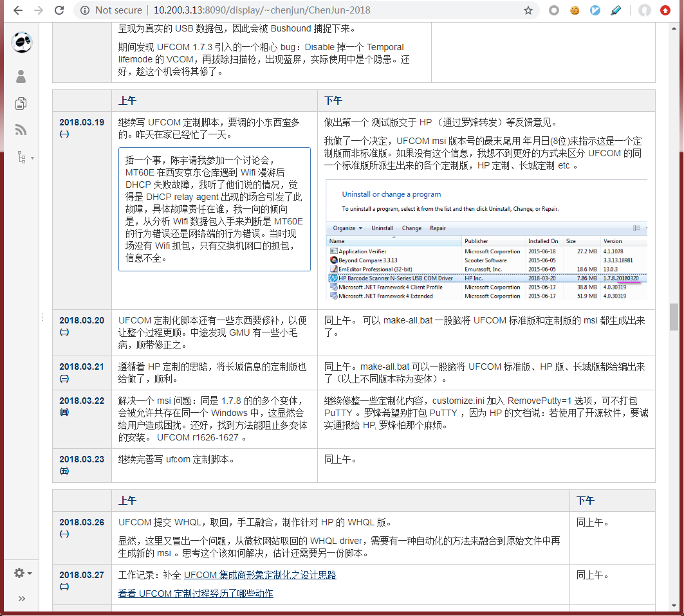Expand the sidebar with double chevron

point(22,599)
